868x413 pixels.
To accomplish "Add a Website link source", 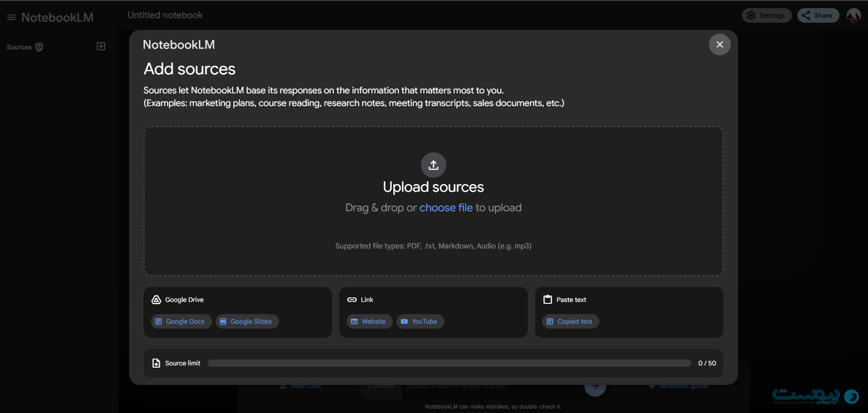I will [x=369, y=321].
